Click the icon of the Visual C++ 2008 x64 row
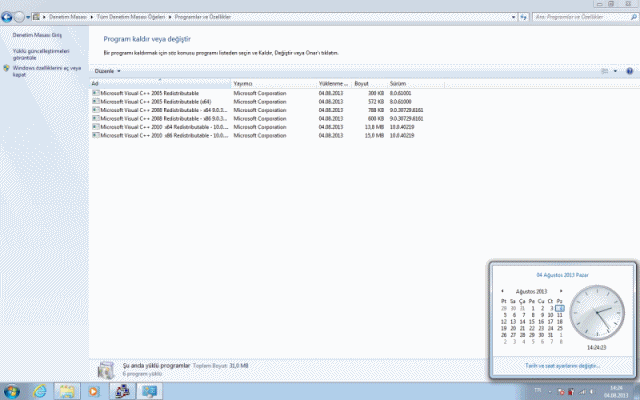The width and height of the screenshot is (640, 400). click(96, 110)
